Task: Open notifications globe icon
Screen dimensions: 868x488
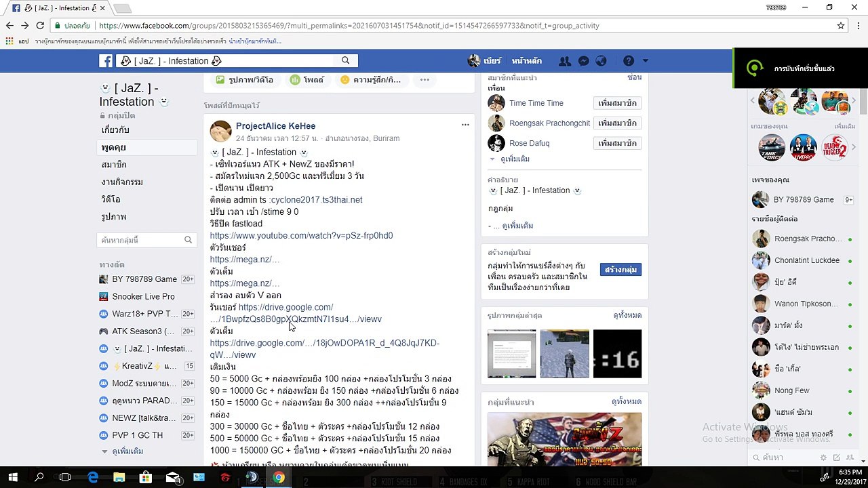Action: point(601,61)
